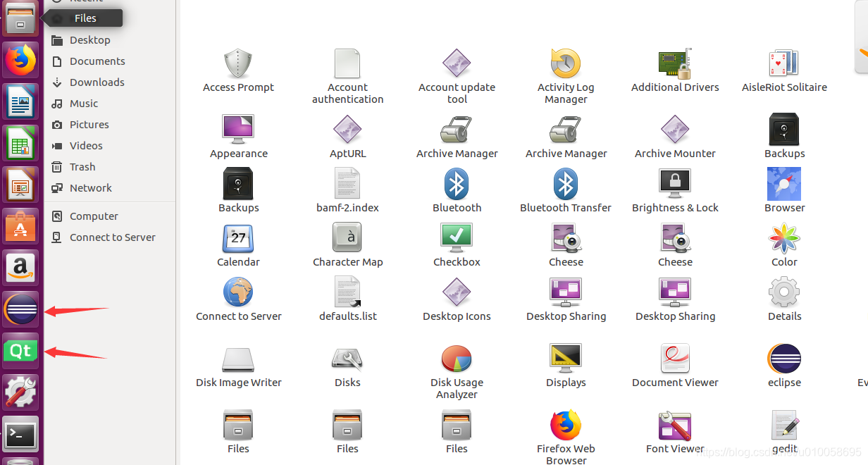Select the Calendar icon
868x465 pixels.
pyautogui.click(x=238, y=238)
